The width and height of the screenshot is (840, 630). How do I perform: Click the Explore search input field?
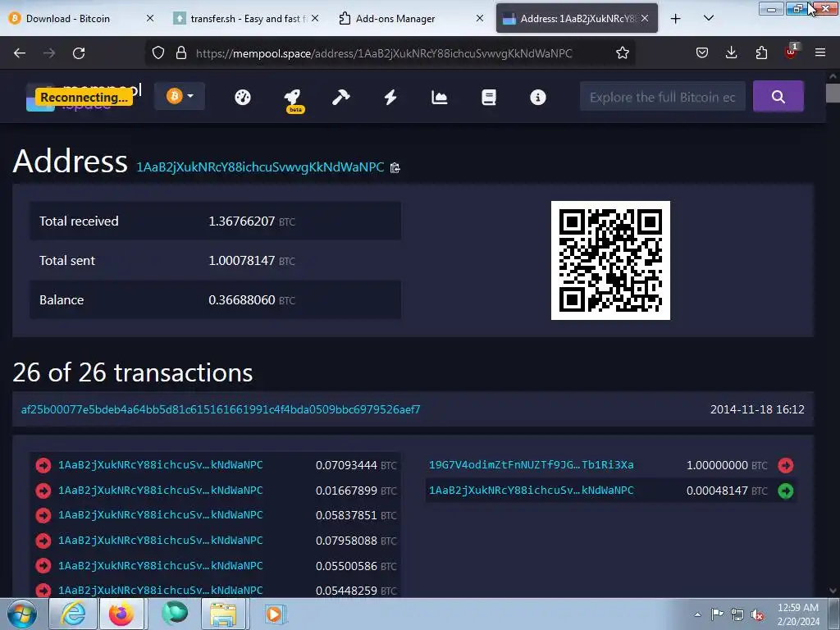point(662,97)
